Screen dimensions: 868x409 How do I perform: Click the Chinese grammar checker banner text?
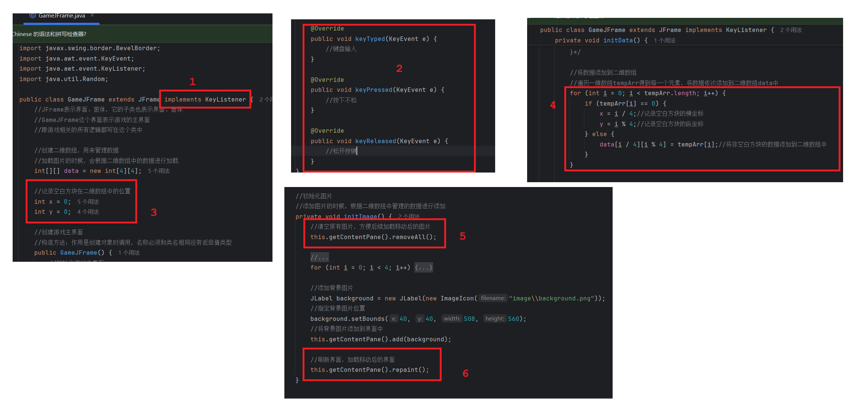49,34
